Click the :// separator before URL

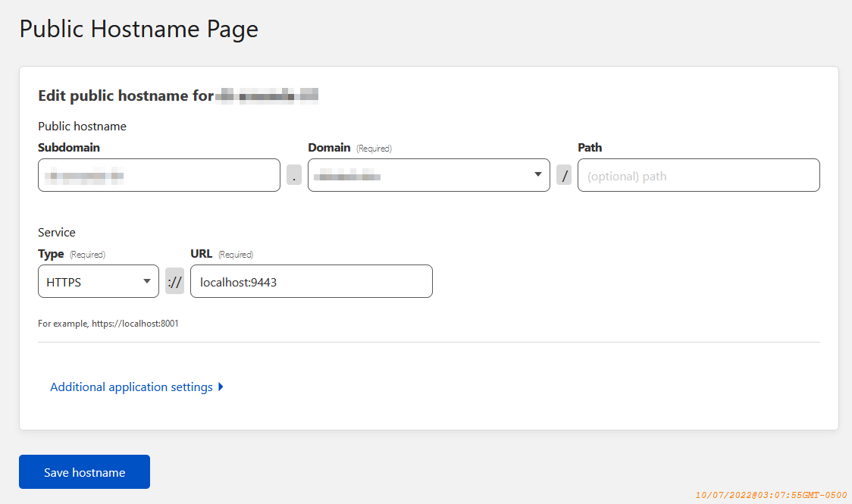pos(174,282)
